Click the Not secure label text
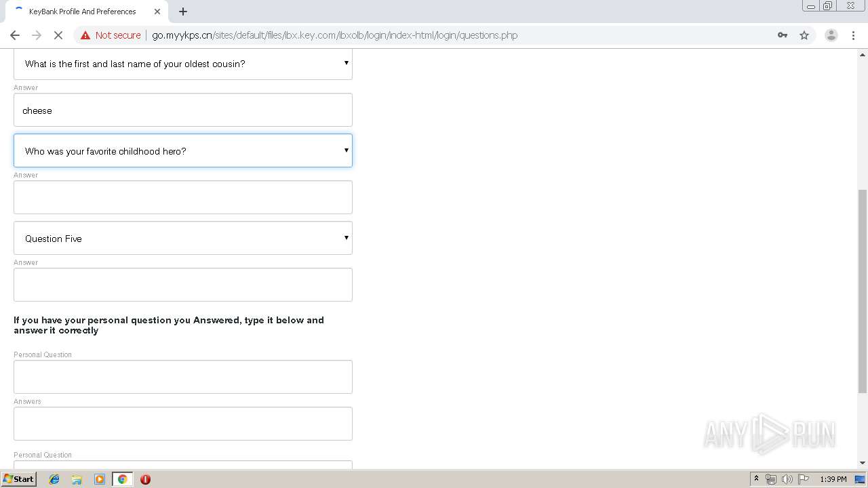 118,35
